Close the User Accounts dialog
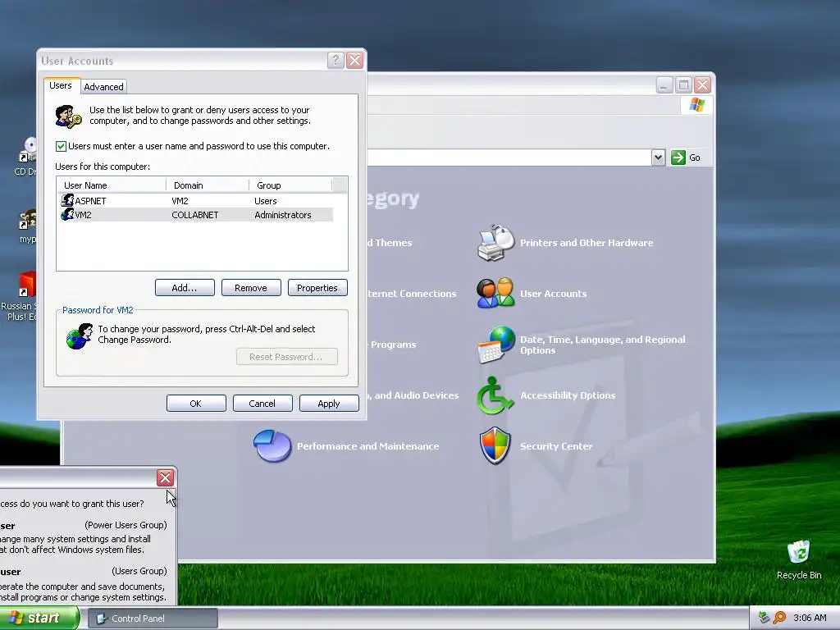The height and width of the screenshot is (630, 840). (x=354, y=60)
